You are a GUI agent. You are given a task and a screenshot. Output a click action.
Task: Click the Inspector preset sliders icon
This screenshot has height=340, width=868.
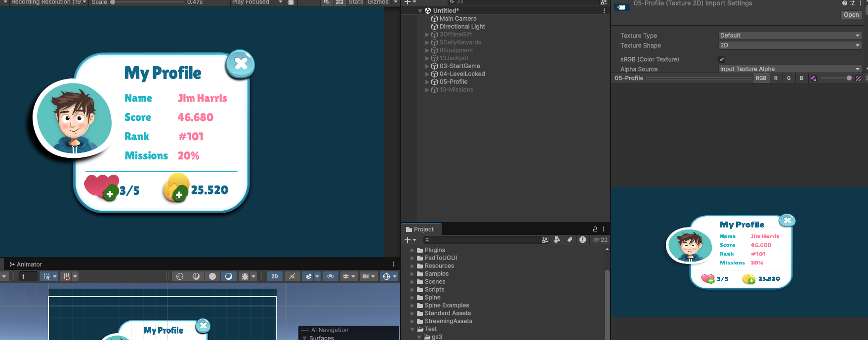[853, 3]
